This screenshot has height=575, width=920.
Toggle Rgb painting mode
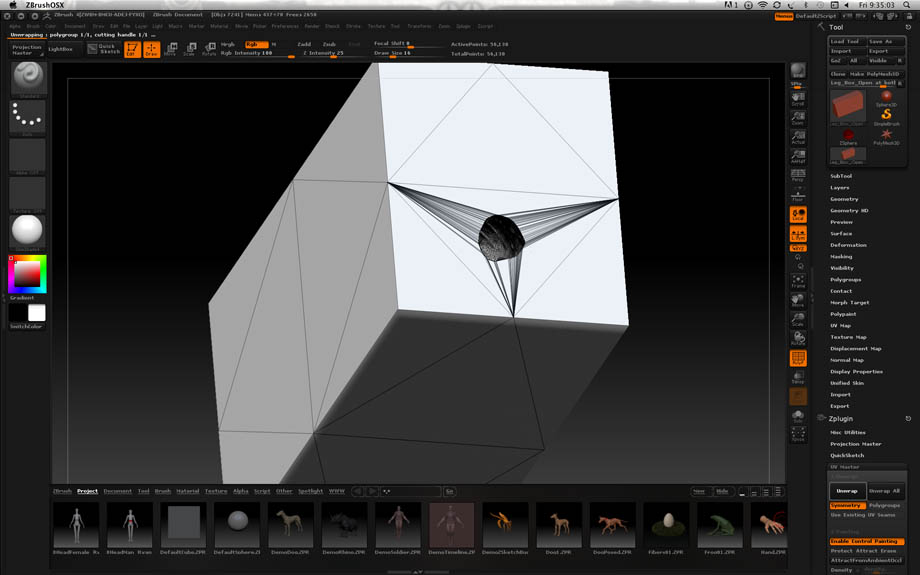[x=256, y=45]
